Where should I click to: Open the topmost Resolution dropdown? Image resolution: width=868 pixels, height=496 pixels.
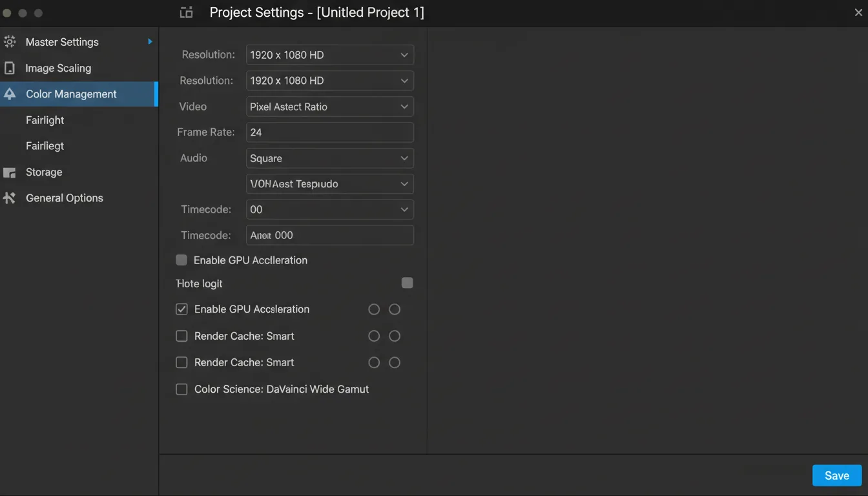329,55
